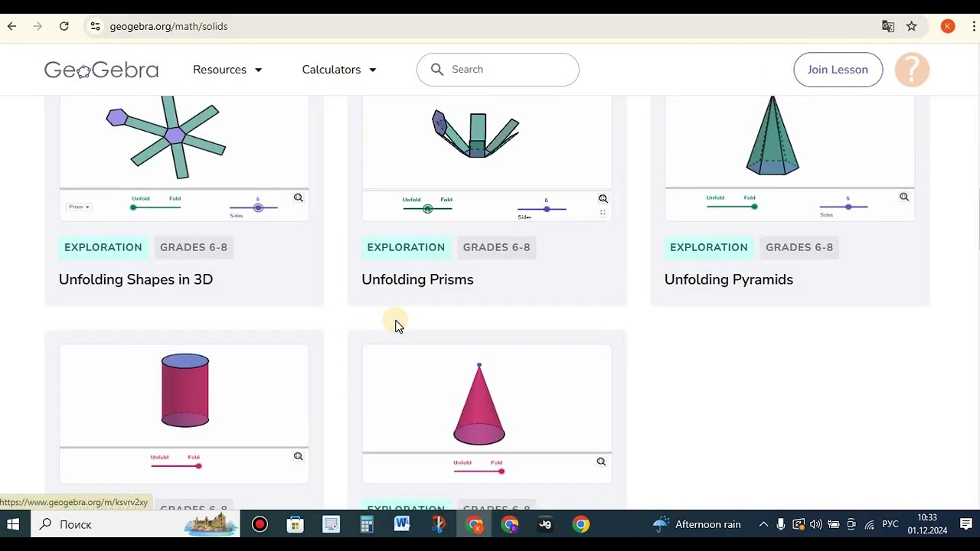
Task: Click the search magnifier icon in search box
Action: 437,70
